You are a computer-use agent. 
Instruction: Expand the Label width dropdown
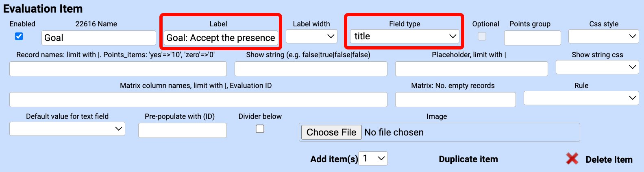(311, 37)
